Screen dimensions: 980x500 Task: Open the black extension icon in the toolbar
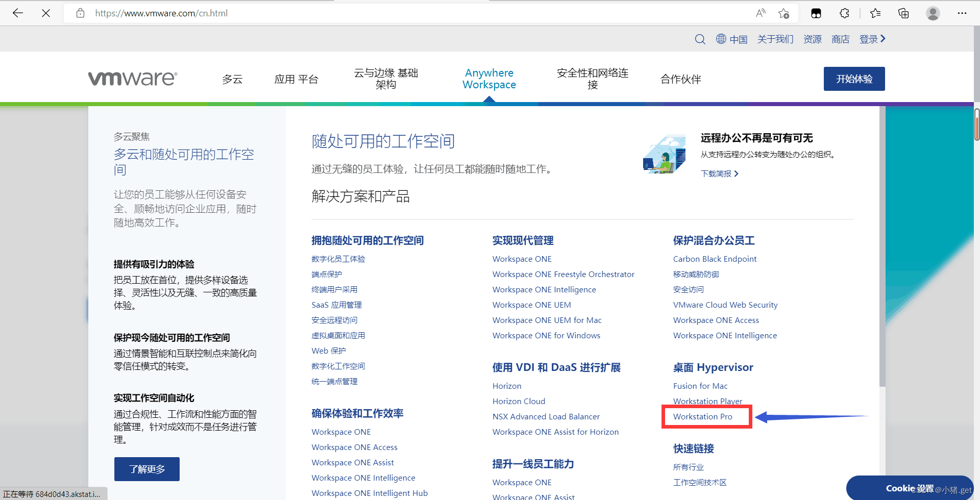point(816,13)
